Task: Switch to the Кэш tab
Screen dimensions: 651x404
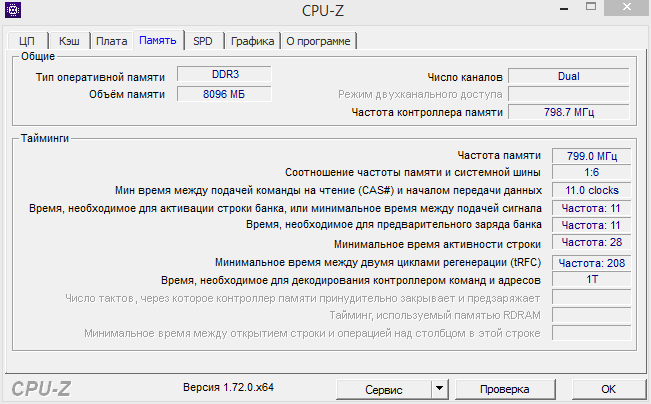Action: tap(69, 41)
